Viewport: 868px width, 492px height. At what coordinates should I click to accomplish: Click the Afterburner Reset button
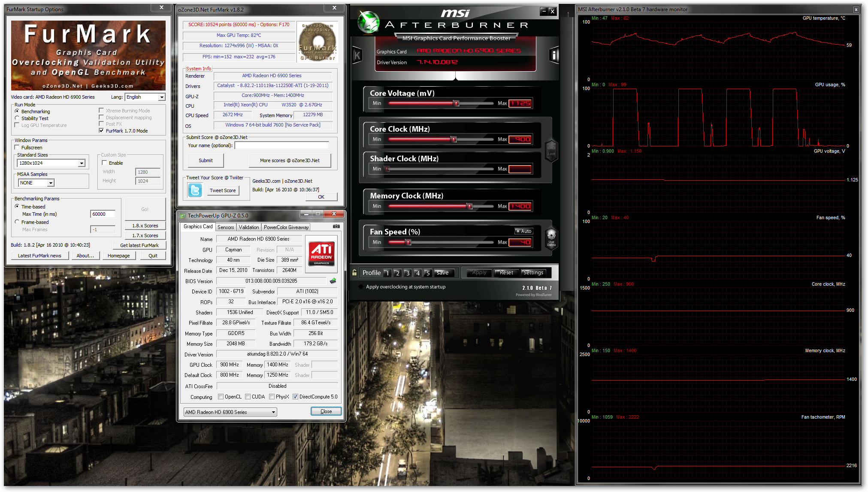click(x=506, y=273)
